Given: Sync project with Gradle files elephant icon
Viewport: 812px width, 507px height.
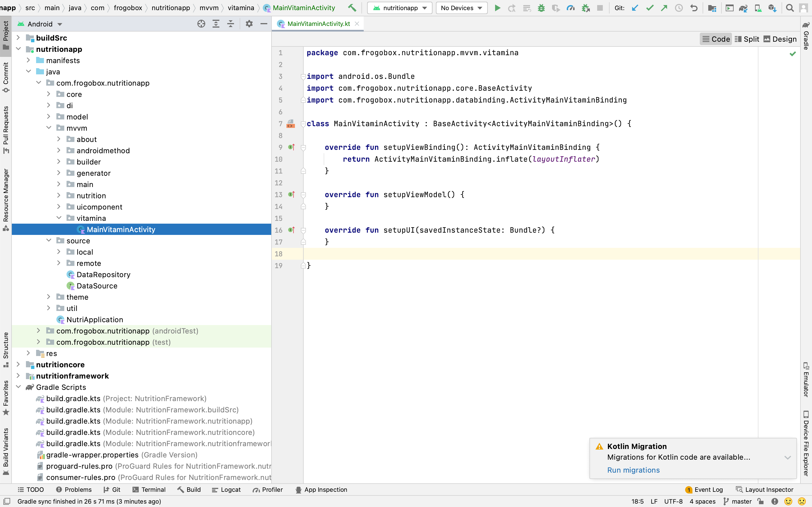Looking at the screenshot, I should click(x=743, y=8).
